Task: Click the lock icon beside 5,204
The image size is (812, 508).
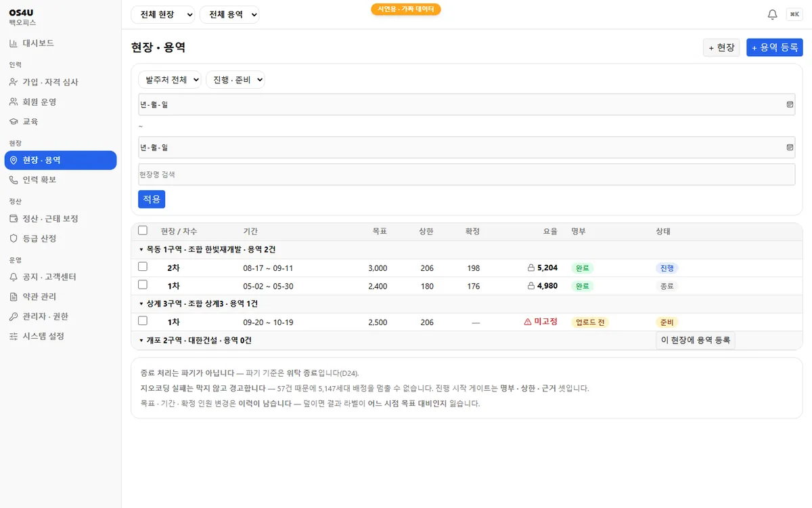Action: (x=531, y=268)
